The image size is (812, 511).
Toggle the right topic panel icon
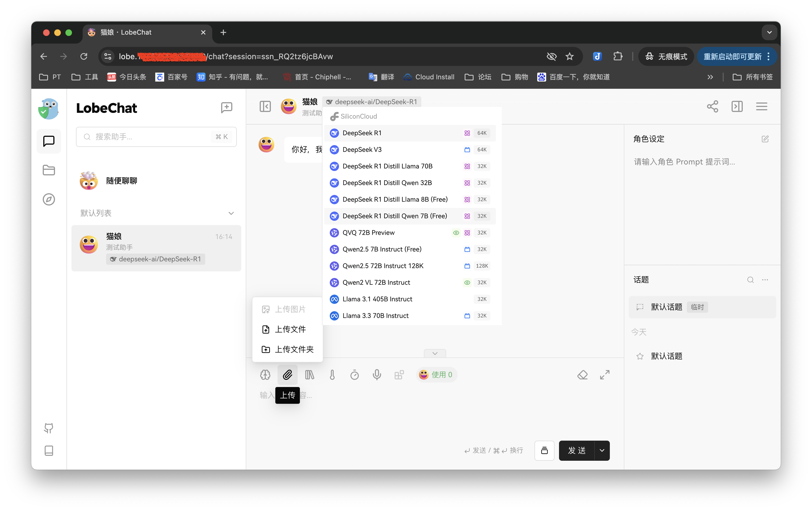pos(737,107)
